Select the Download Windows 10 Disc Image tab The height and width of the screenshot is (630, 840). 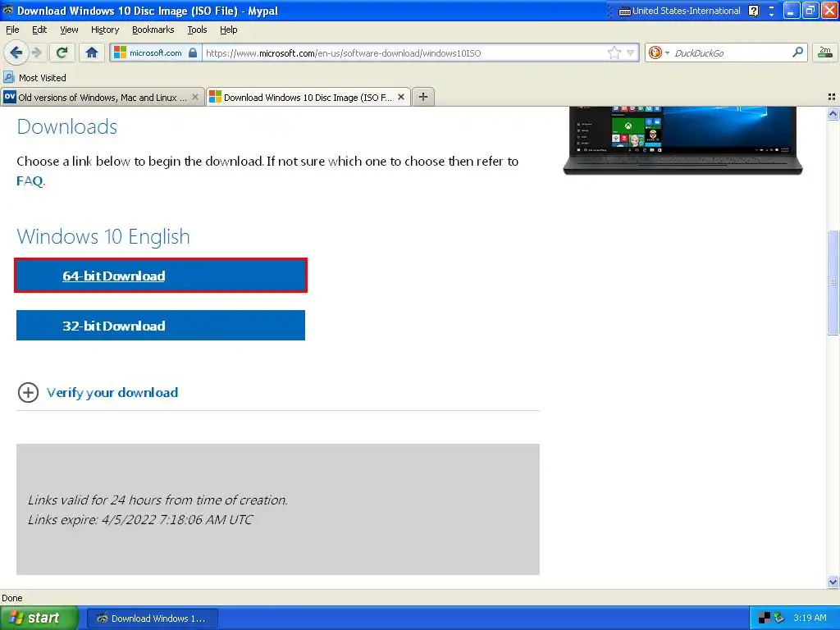click(308, 97)
